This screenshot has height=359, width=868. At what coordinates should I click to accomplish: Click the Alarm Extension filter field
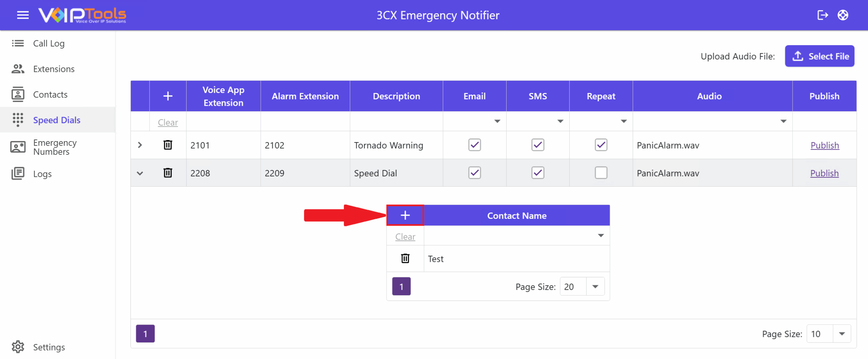[x=305, y=121]
